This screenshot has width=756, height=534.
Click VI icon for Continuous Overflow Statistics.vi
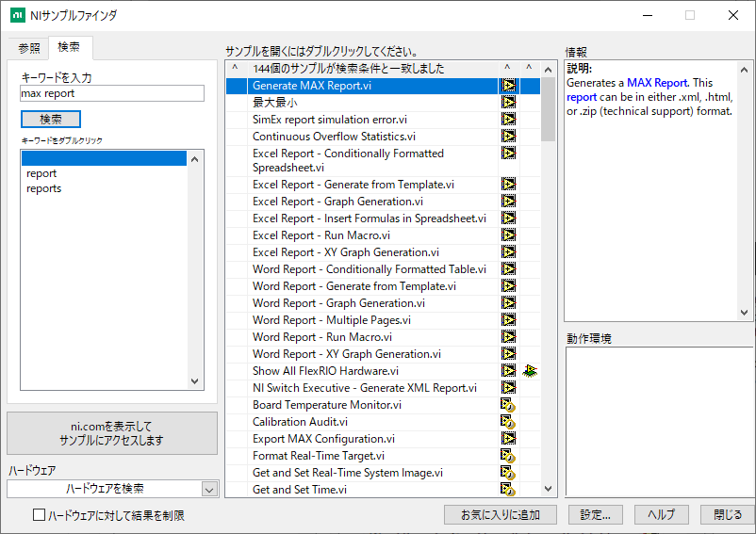508,137
